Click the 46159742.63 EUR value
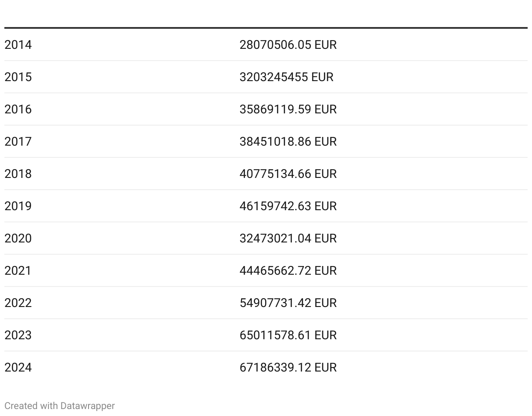The image size is (532, 416). (288, 206)
